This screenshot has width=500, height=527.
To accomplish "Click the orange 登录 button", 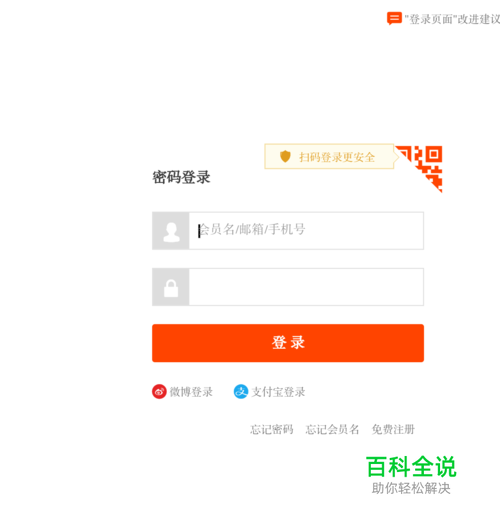I will coord(288,343).
